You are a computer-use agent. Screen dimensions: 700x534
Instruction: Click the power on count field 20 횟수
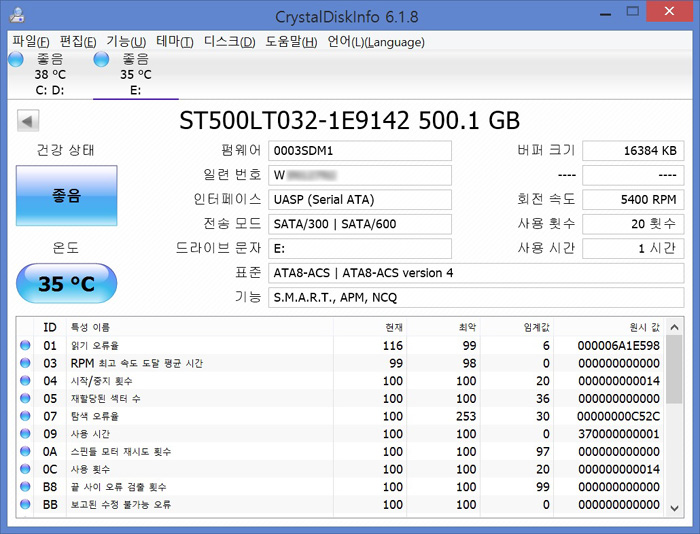(x=633, y=224)
